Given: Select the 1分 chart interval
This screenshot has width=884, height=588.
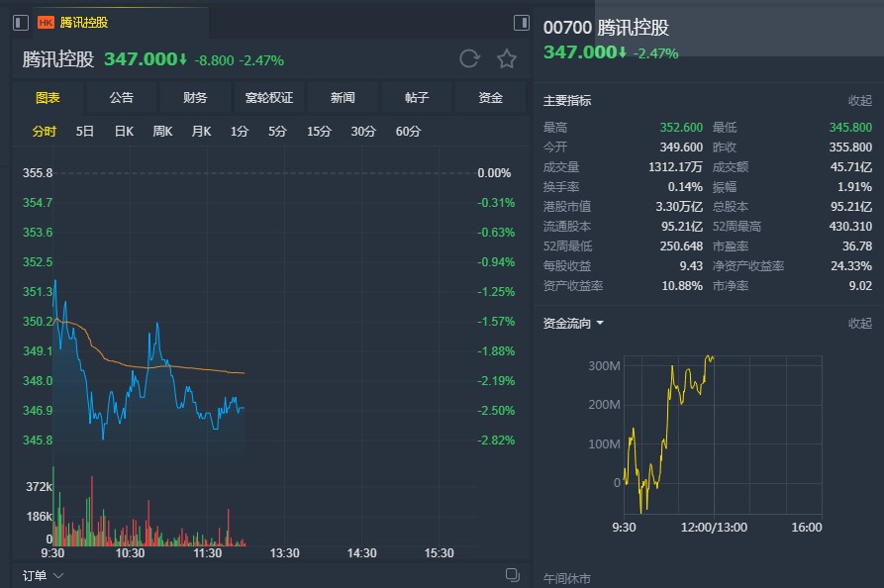Looking at the screenshot, I should (239, 132).
